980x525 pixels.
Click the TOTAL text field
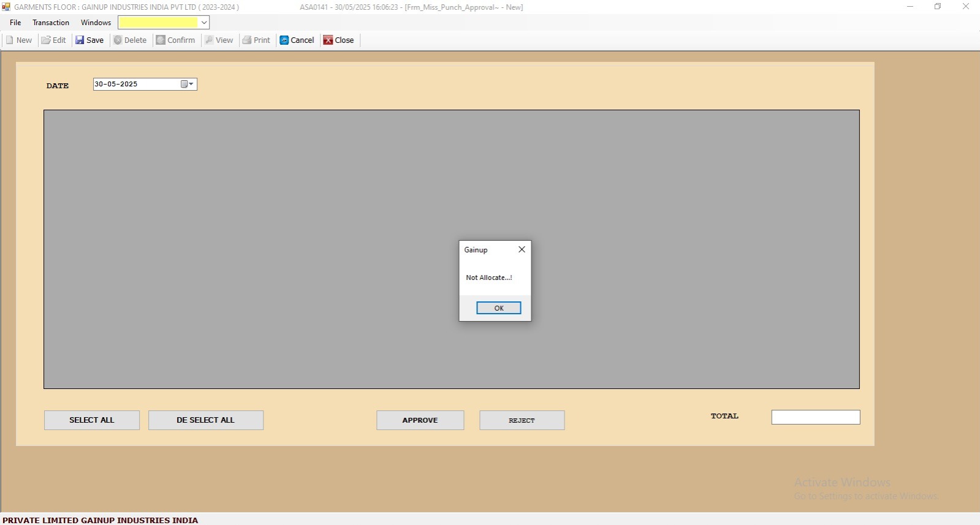815,417
